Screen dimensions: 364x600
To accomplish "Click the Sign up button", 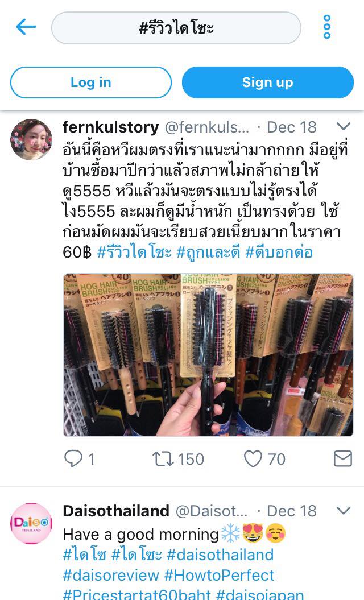I will click(267, 82).
